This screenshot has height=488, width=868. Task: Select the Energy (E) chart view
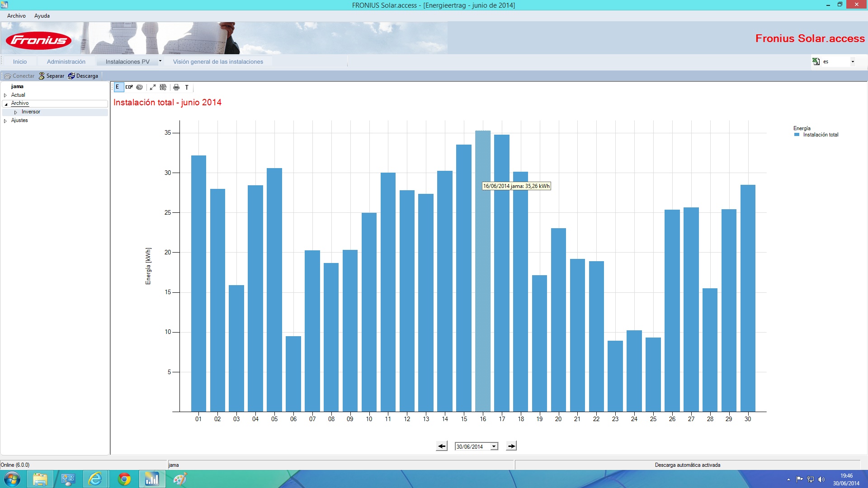pos(118,87)
